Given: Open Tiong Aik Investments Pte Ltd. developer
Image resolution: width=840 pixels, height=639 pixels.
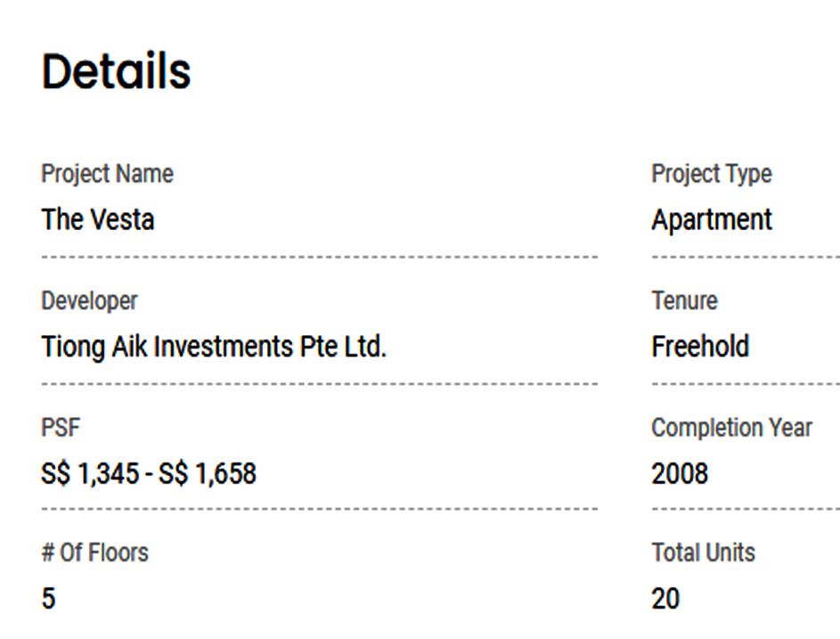Looking at the screenshot, I should (213, 346).
